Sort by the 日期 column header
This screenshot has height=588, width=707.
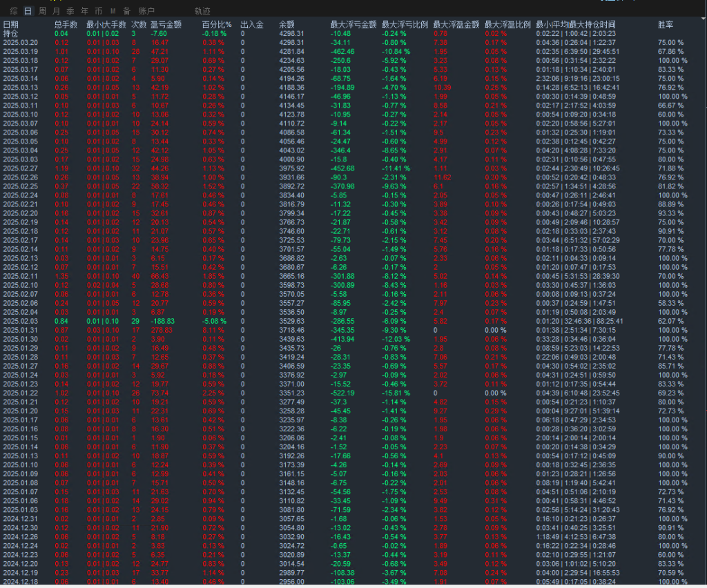[x=11, y=25]
